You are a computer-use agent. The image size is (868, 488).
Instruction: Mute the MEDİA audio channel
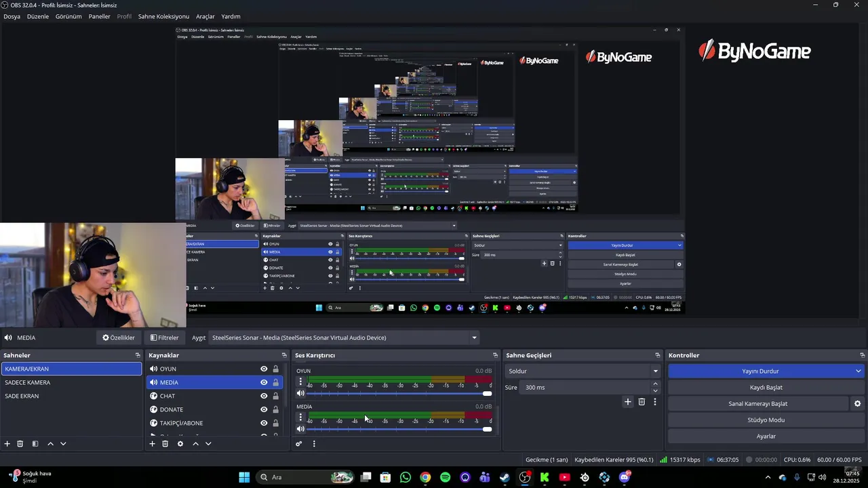point(300,429)
